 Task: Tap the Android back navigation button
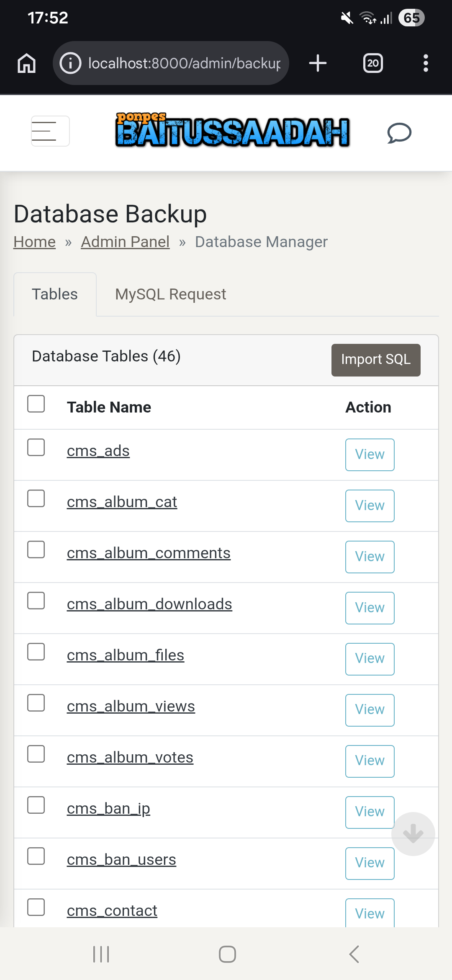pyautogui.click(x=354, y=954)
